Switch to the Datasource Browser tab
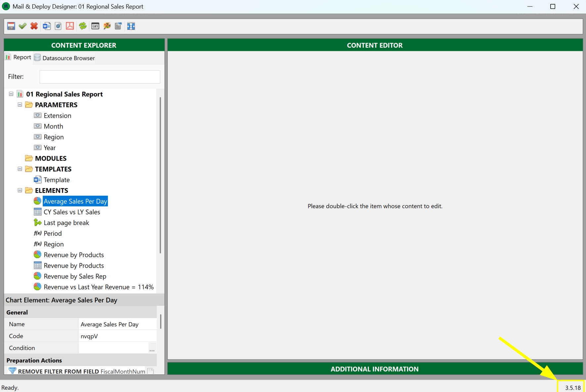 coord(65,58)
